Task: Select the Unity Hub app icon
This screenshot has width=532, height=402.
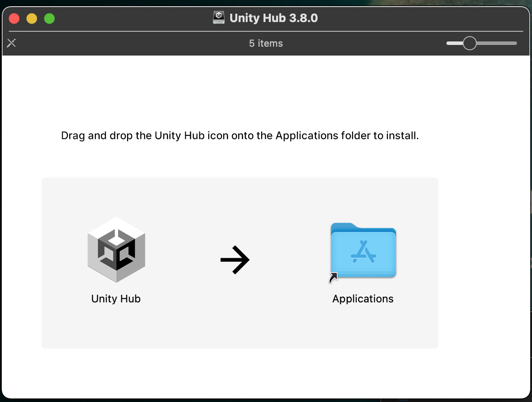Action: (x=116, y=249)
